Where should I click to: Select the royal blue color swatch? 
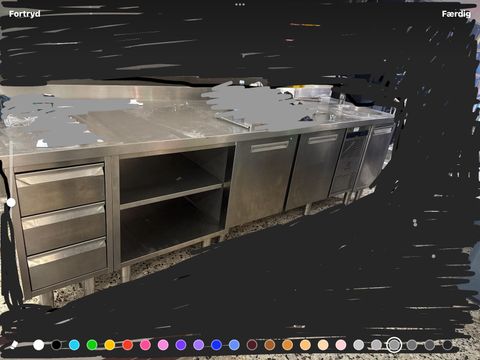216,345
